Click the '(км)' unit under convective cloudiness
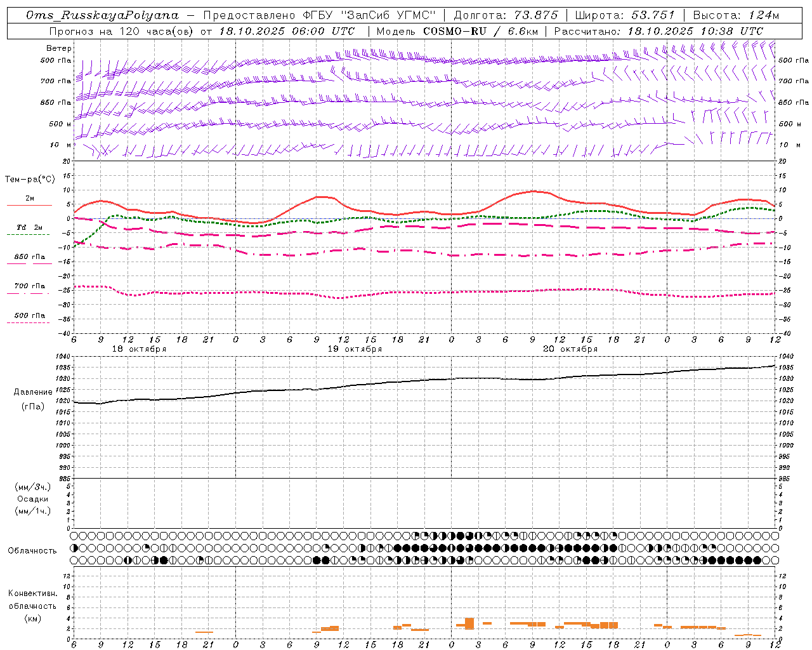This screenshot has width=812, height=650. (x=32, y=618)
